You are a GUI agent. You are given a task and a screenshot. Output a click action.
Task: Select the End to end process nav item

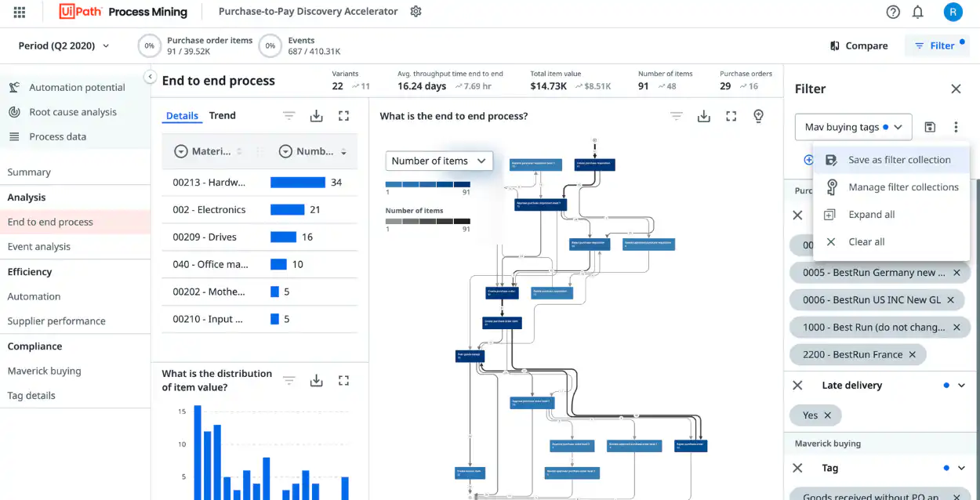75,223
